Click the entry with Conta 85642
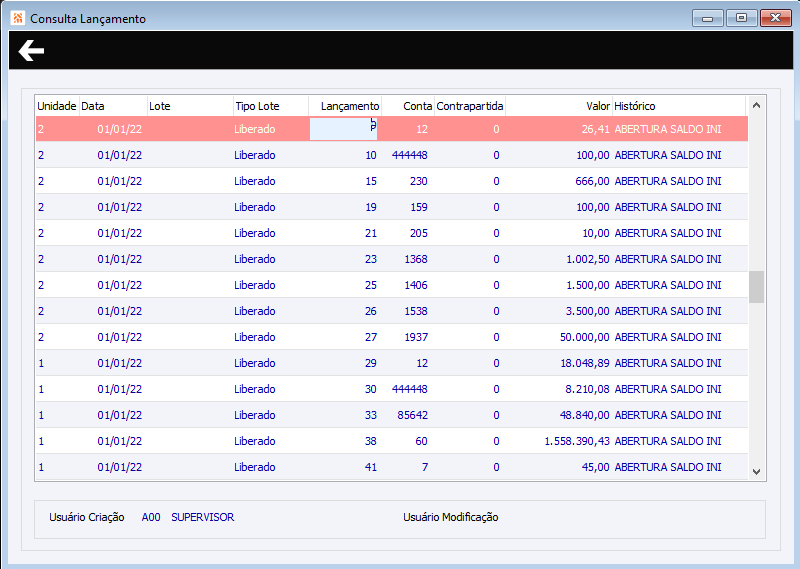800x569 pixels. click(411, 415)
